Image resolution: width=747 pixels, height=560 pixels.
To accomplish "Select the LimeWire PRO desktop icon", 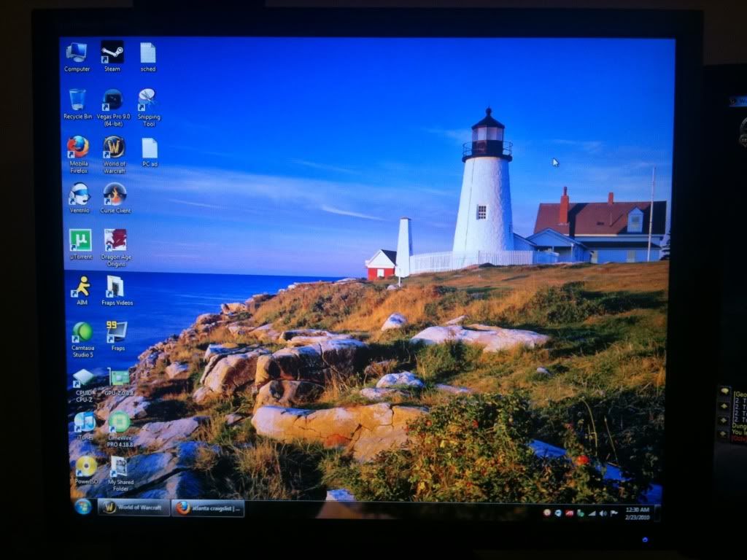I will (119, 423).
